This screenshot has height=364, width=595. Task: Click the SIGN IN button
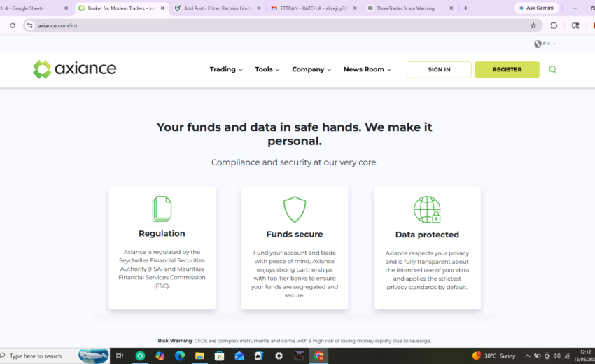coord(439,69)
